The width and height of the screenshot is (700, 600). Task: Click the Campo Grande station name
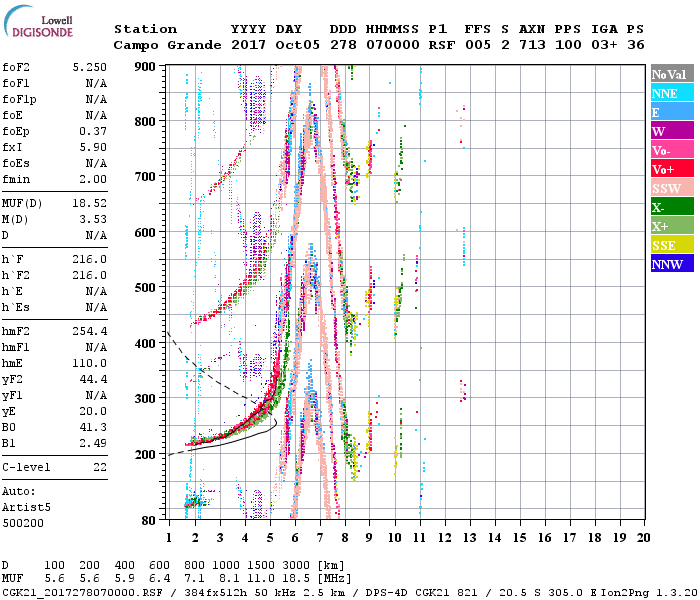click(167, 45)
